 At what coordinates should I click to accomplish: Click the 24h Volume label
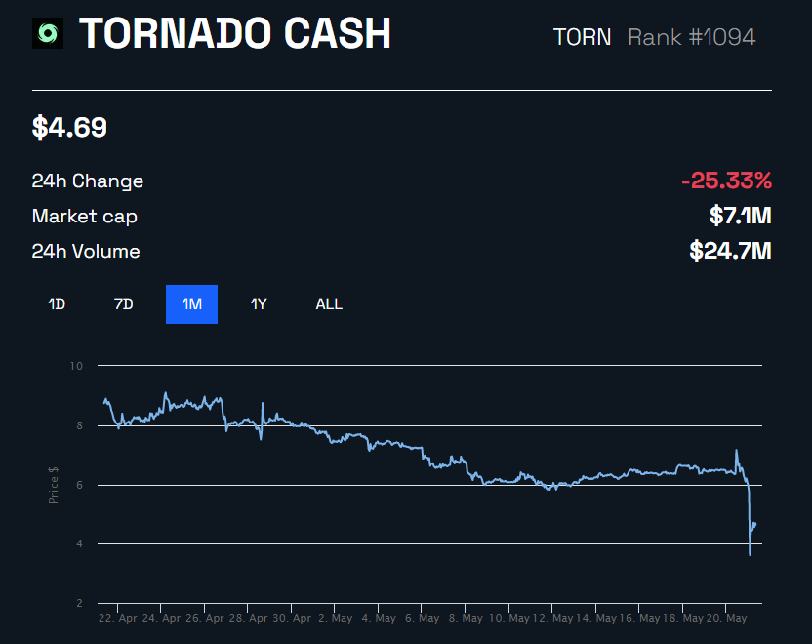click(86, 252)
